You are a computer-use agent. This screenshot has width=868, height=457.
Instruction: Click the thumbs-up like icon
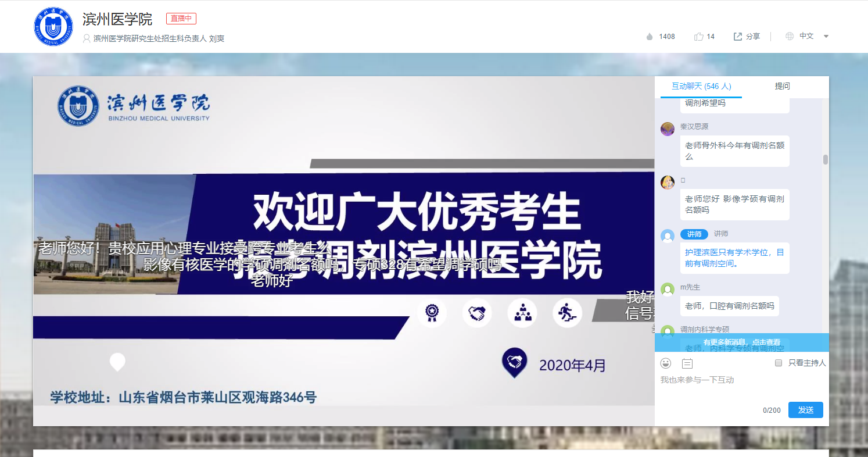698,37
